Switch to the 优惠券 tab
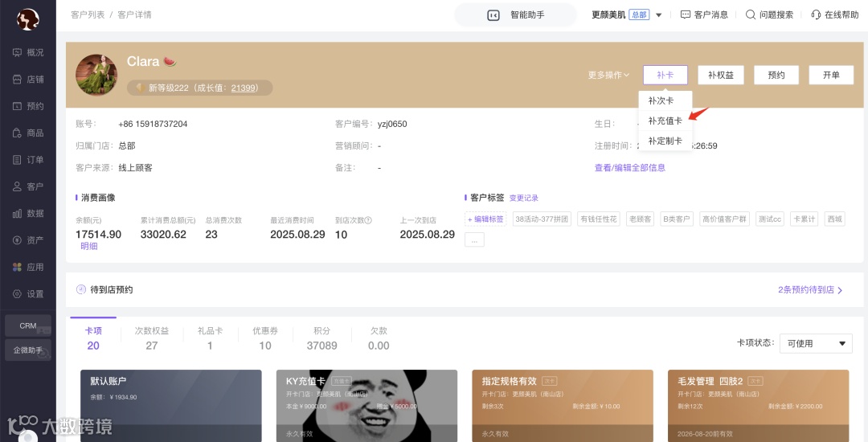 (265, 338)
